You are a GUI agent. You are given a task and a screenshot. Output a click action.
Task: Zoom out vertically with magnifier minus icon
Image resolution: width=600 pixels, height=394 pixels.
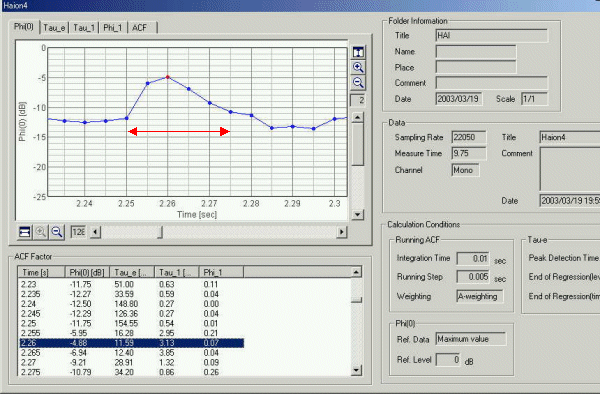[358, 83]
